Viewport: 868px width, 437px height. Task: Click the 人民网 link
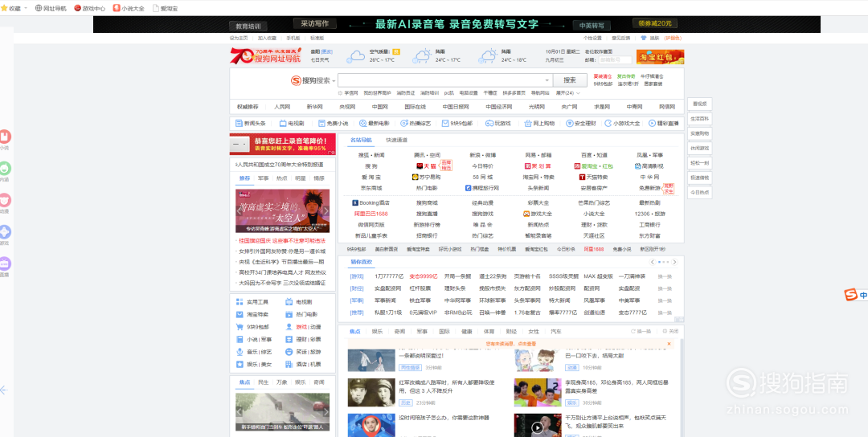point(282,107)
